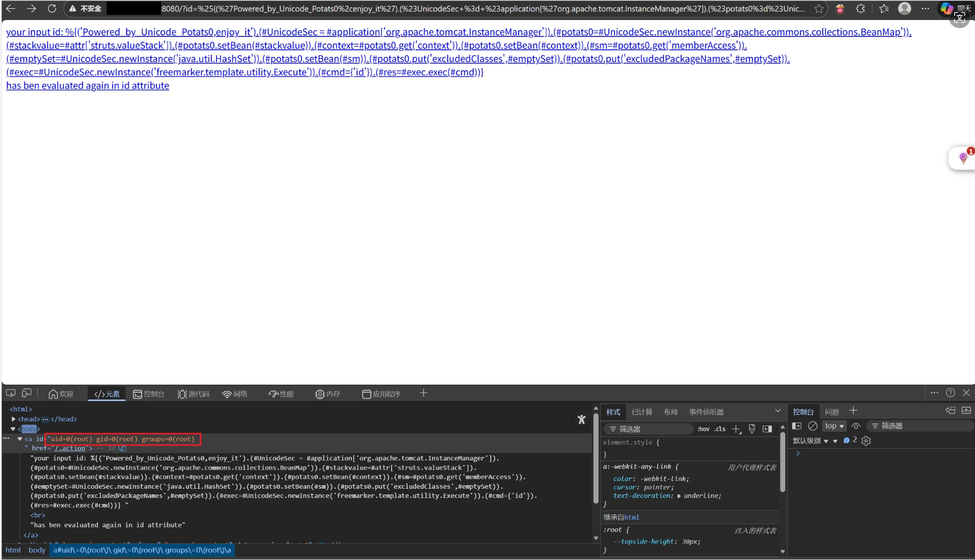Open the Welcome (欢迎) DevTools tab

tap(61, 394)
